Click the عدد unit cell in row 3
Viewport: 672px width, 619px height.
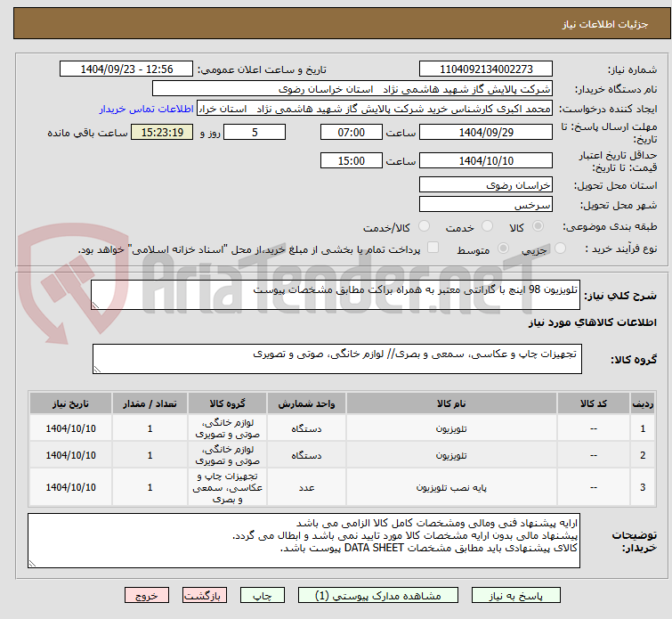(306, 487)
